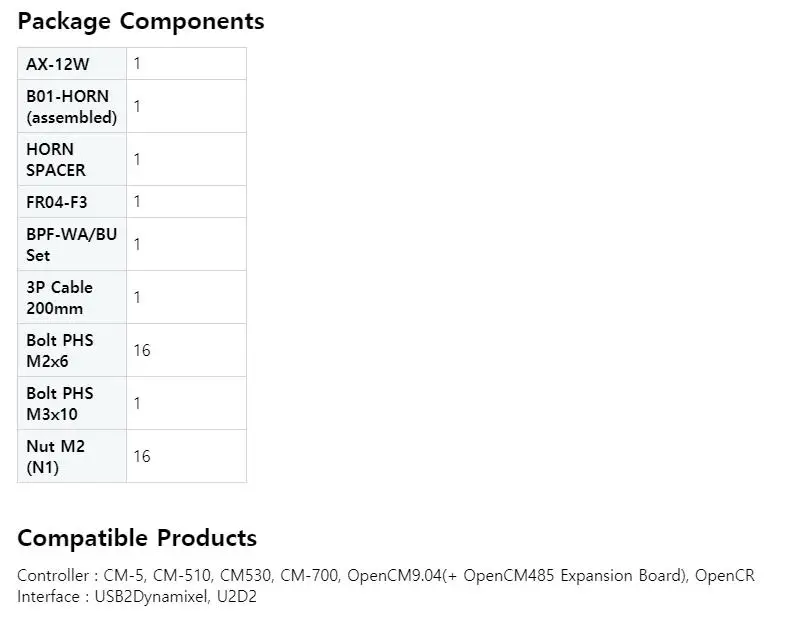Click quantity 16 for Bolt PHS M2x6
Screen dimensions: 801x620
tap(142, 350)
